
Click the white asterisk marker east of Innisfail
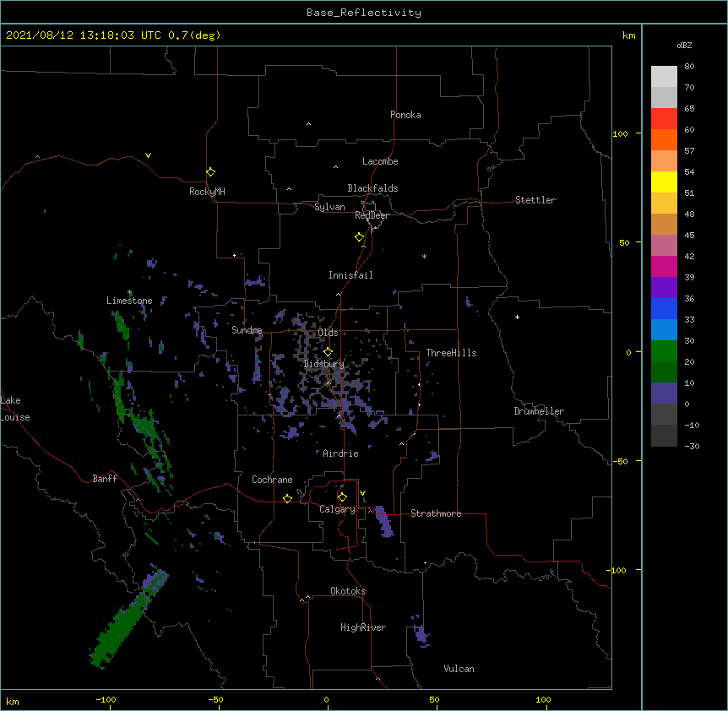(x=424, y=256)
